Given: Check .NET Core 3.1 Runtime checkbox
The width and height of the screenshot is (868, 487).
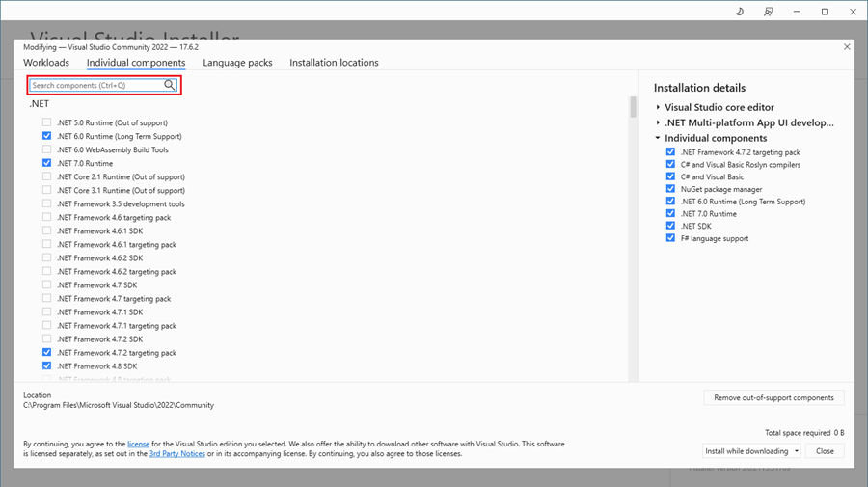Looking at the screenshot, I should click(46, 190).
